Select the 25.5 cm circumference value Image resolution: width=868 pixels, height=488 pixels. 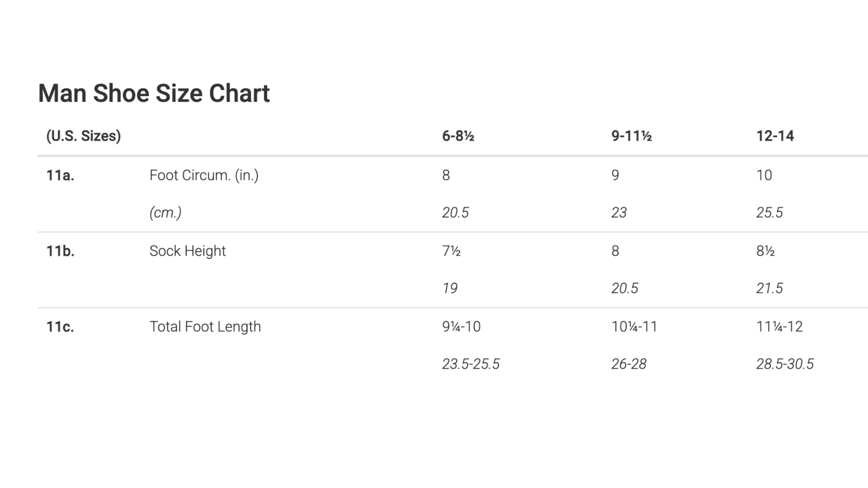point(769,213)
